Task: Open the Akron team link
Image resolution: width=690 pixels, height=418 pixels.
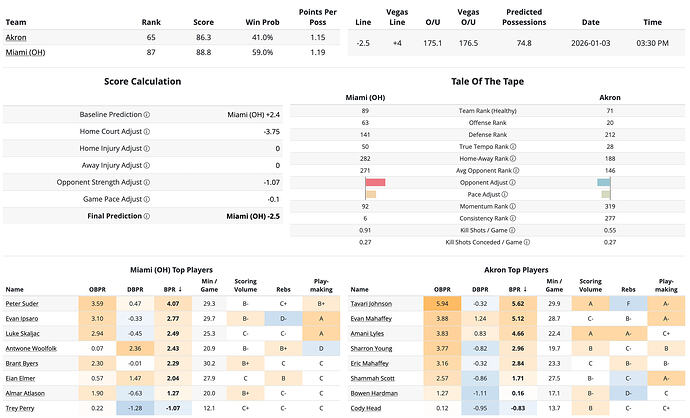Action: point(15,37)
